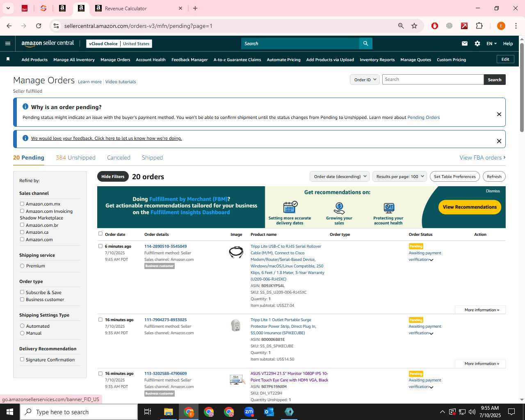Click the bookmark flag icon in the navigation bar
The height and width of the screenshot is (420, 525).
click(8, 59)
